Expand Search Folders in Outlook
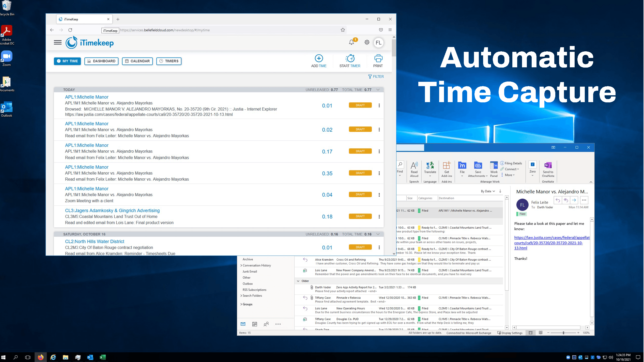The image size is (644, 362). pyautogui.click(x=241, y=296)
